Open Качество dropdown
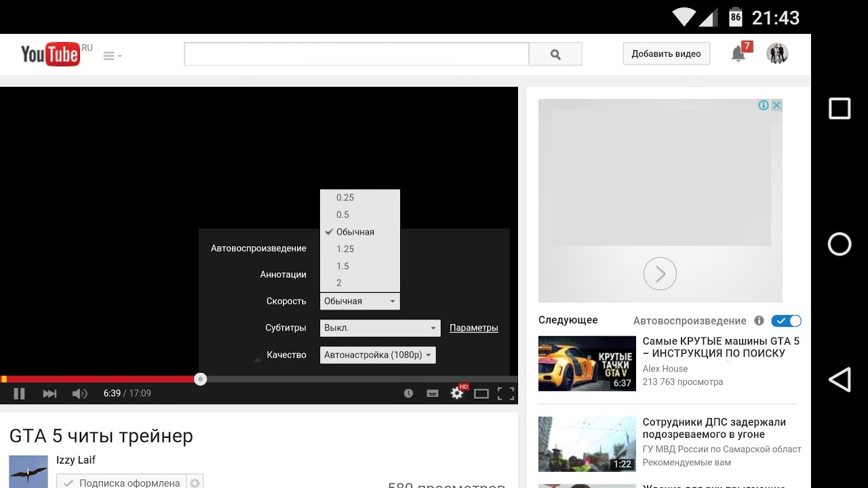 pos(378,355)
